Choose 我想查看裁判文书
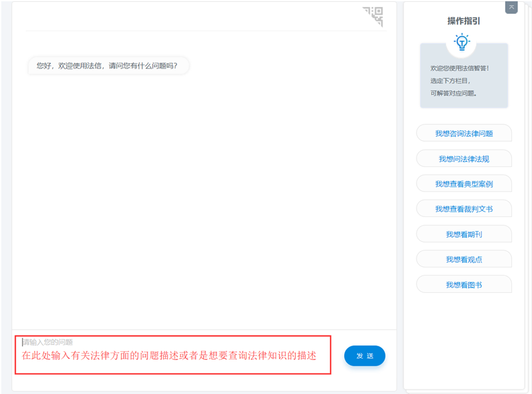The height and width of the screenshot is (394, 532). coord(464,209)
